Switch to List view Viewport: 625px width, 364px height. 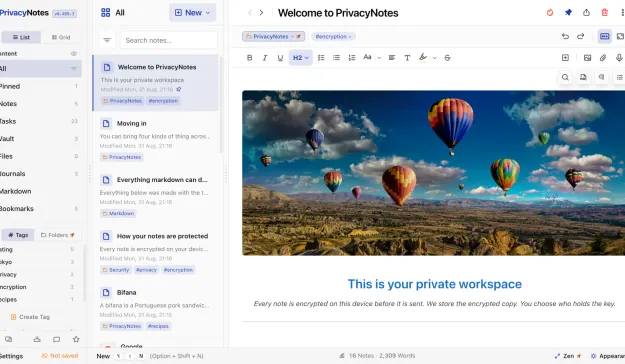click(21, 37)
